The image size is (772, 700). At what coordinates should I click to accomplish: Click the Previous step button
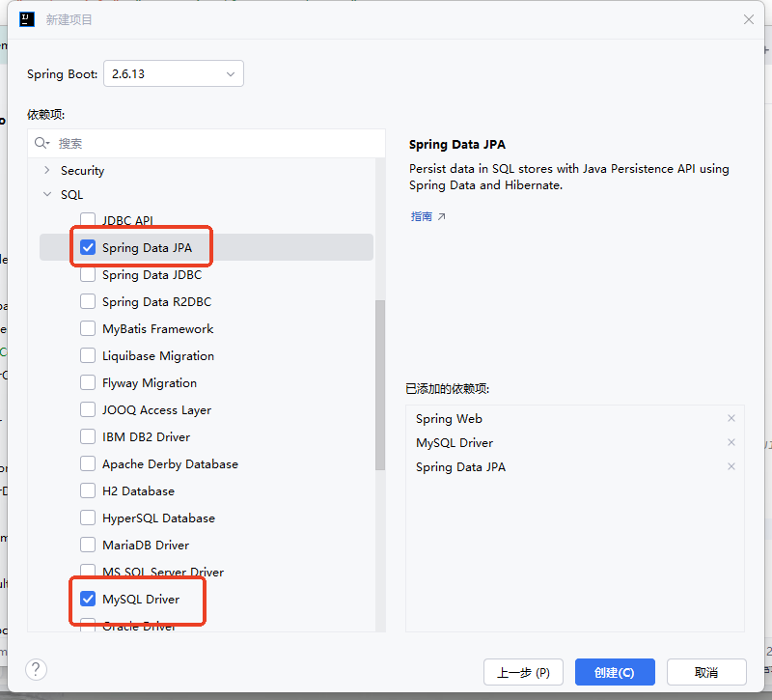523,672
